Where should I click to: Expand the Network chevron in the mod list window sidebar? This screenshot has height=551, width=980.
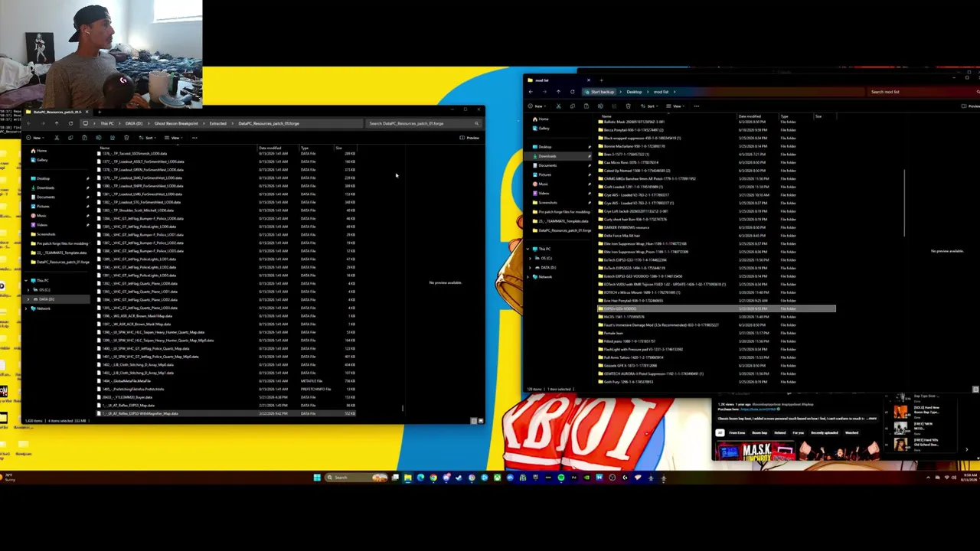529,276
